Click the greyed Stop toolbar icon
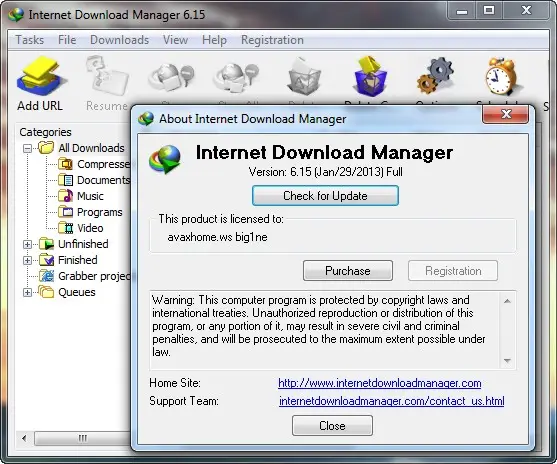This screenshot has width=557, height=464. [x=172, y=77]
